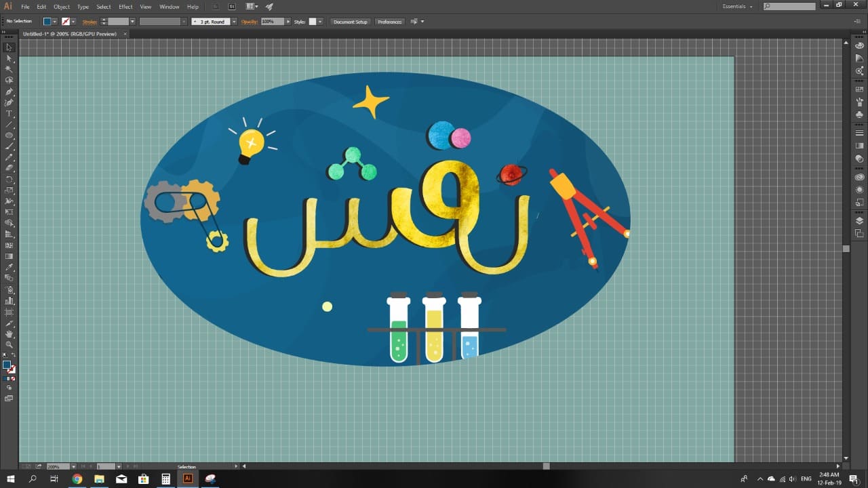
Task: Launch Adobe Bridge from the menu bar
Action: click(x=214, y=7)
